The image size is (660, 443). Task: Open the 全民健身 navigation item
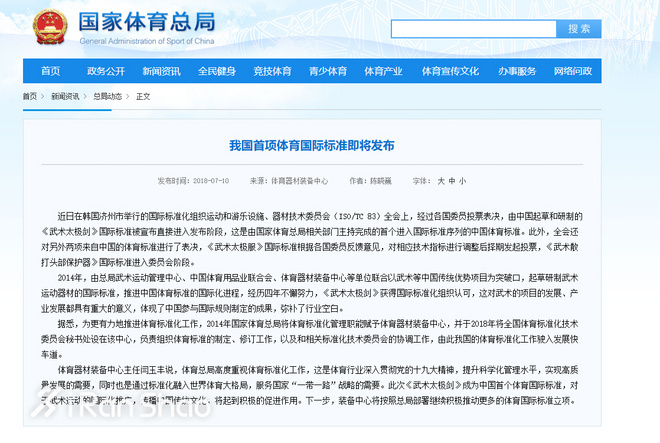click(x=217, y=71)
